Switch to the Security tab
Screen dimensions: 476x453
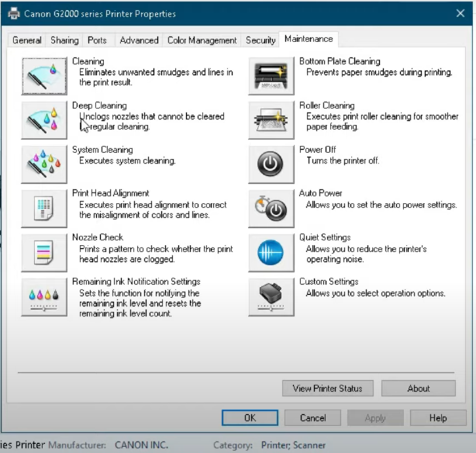[x=260, y=40]
